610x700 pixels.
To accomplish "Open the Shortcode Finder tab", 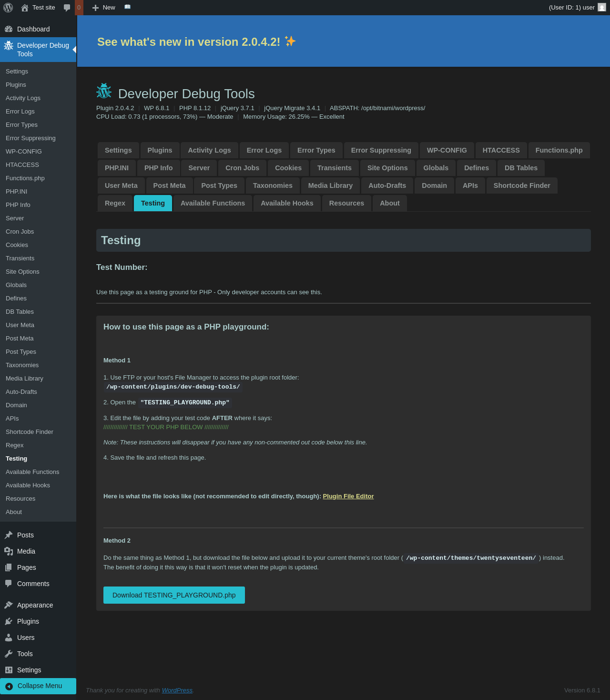I will tap(521, 185).
